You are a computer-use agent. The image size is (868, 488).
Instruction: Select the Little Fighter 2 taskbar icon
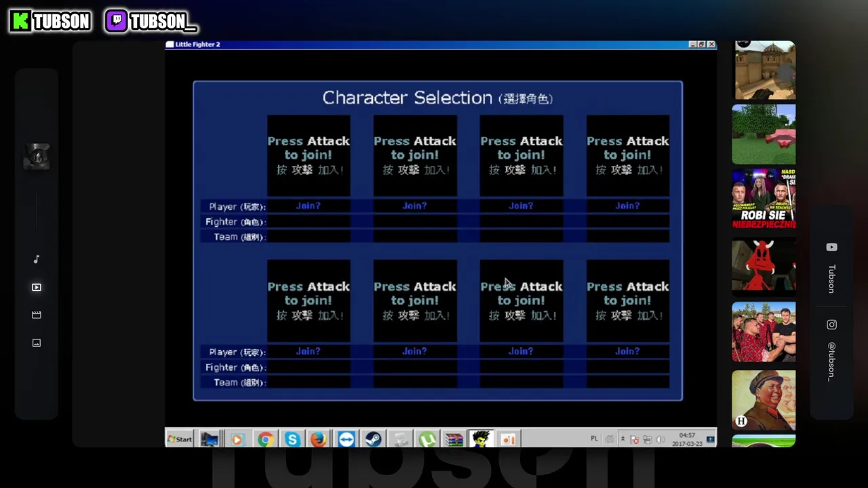(x=481, y=439)
